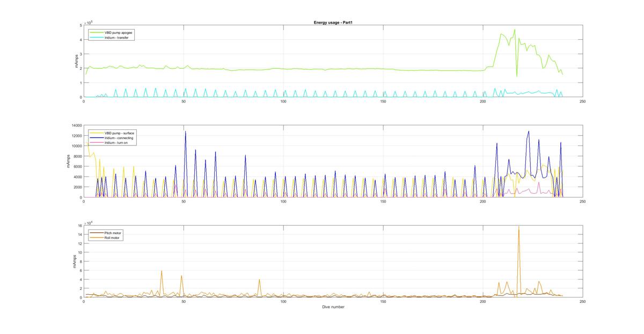644x334 pixels.
Task: Click the '16' y-axis tick of the bottom plot
Action: 79,226
